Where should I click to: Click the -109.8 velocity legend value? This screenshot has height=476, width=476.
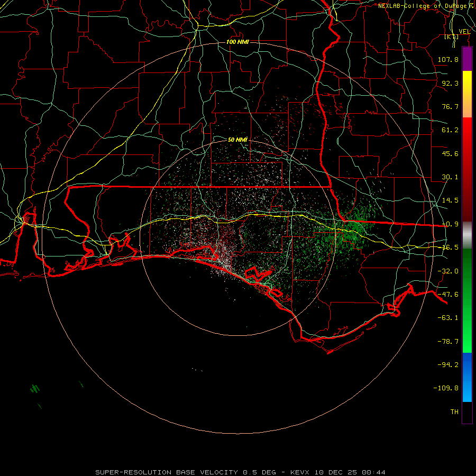tap(446, 388)
